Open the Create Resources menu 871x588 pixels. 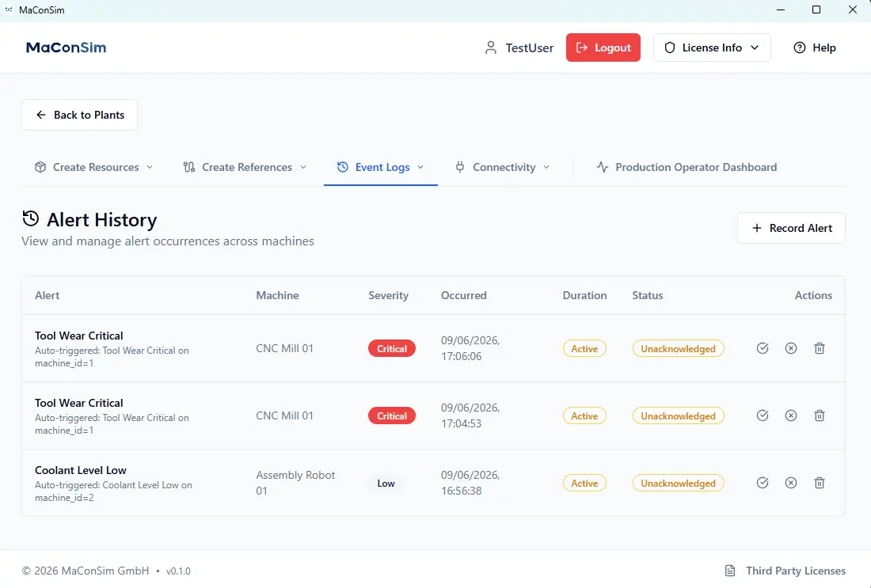point(94,167)
